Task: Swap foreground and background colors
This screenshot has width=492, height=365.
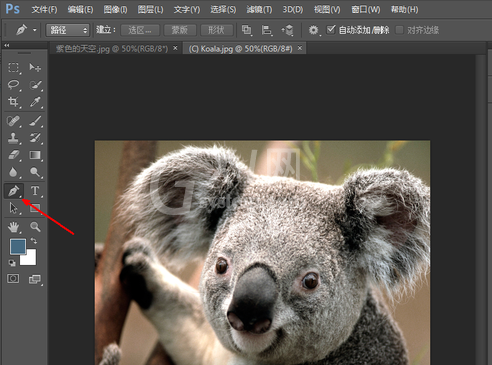Action: (x=34, y=241)
